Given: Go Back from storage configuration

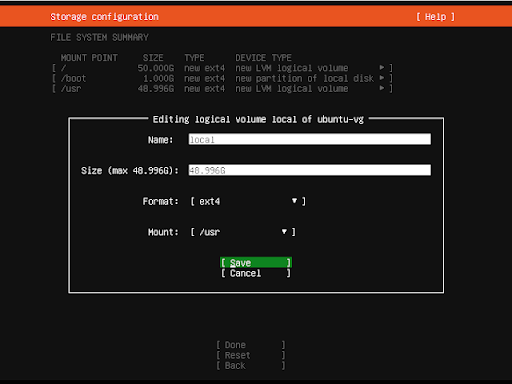Looking at the screenshot, I should point(251,366).
